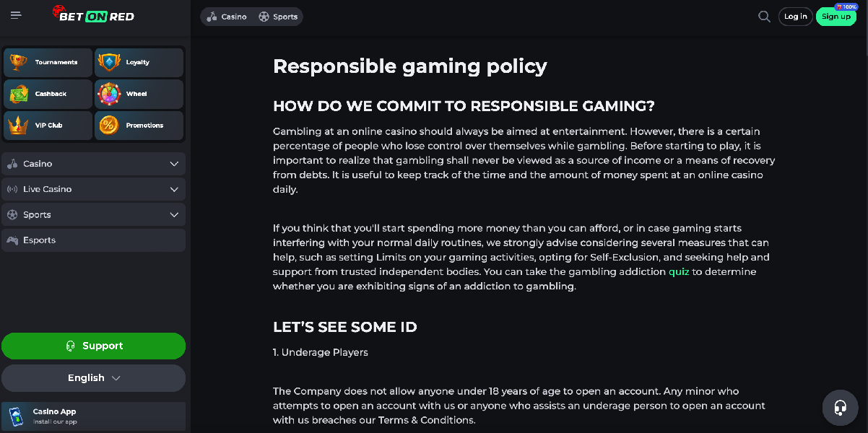Open the Wheel of fortune tile

click(x=139, y=94)
